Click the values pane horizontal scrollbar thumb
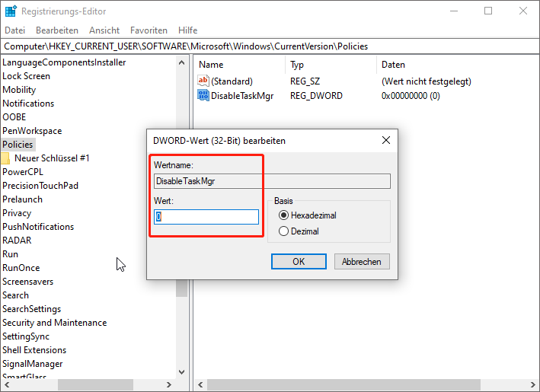This screenshot has width=540, height=392. coord(343,384)
